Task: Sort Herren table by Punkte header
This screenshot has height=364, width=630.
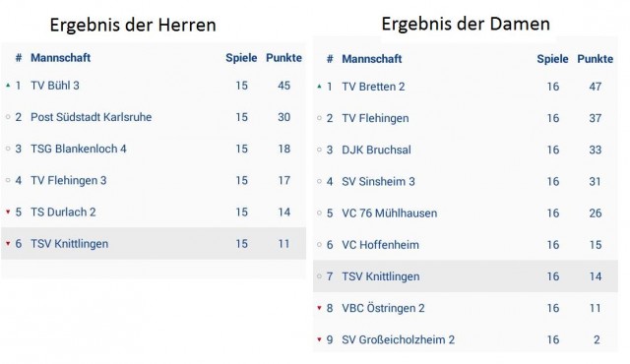Action: coord(283,58)
